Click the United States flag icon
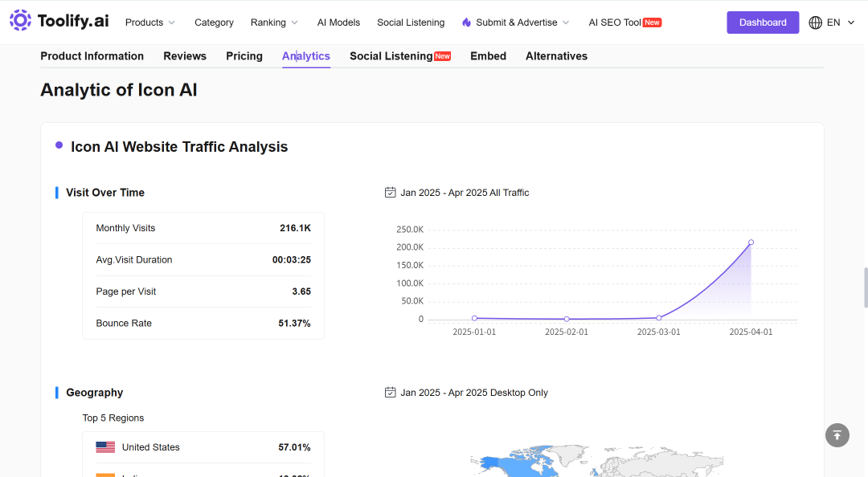This screenshot has height=477, width=868. [105, 447]
